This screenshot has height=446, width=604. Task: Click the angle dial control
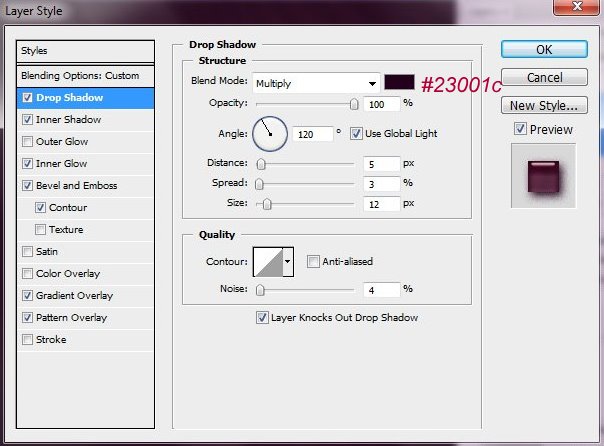tap(269, 132)
